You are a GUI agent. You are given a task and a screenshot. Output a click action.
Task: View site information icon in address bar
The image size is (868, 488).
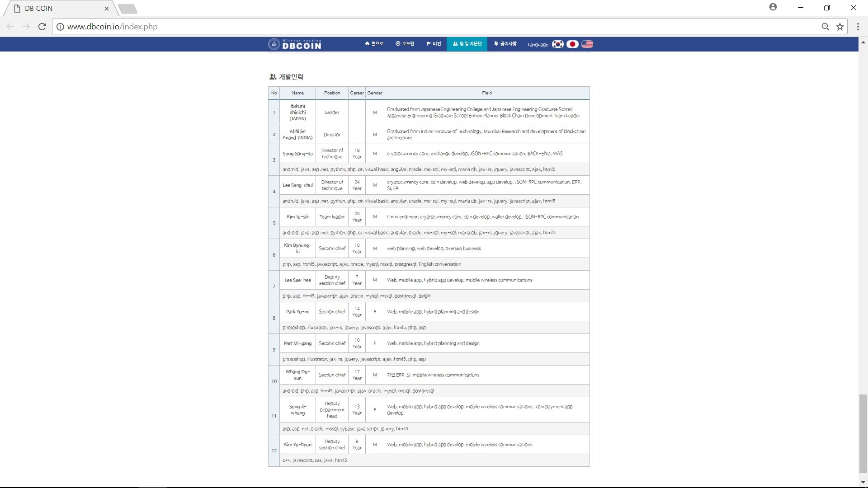60,27
